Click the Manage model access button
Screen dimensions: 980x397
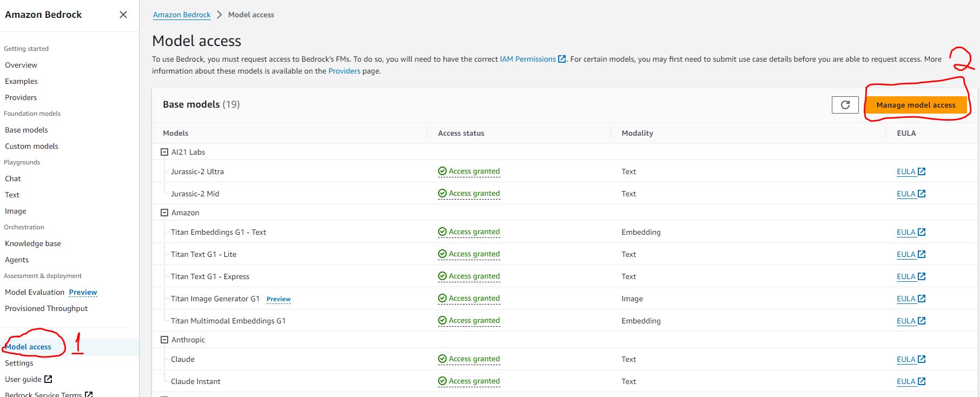click(x=916, y=105)
